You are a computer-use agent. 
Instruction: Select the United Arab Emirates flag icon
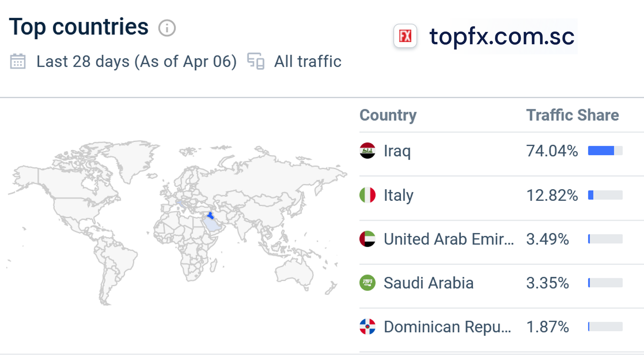tap(368, 239)
